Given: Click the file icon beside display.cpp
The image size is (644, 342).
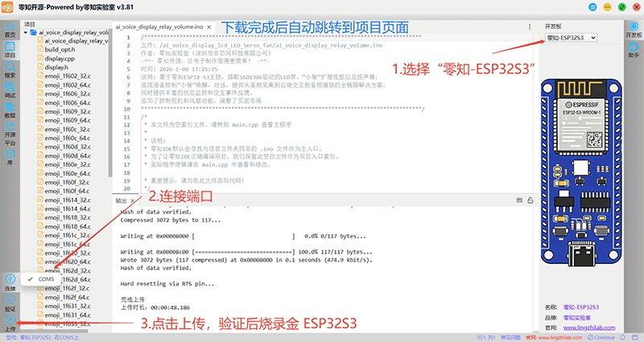Looking at the screenshot, I should click(40, 58).
